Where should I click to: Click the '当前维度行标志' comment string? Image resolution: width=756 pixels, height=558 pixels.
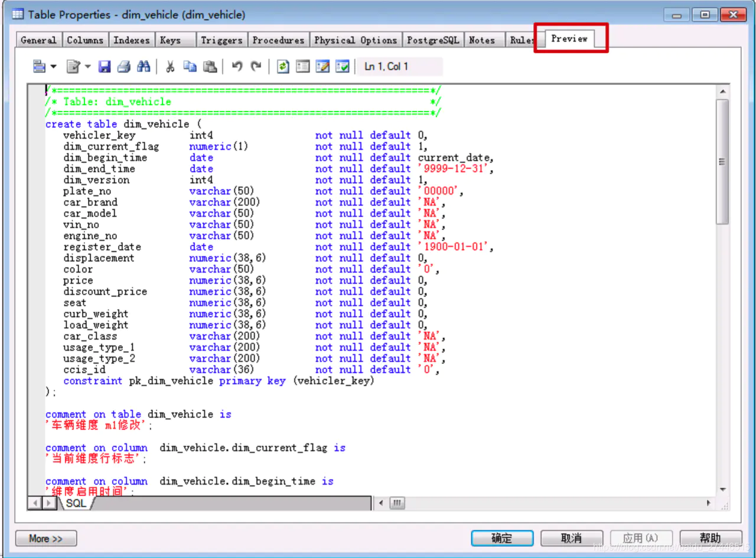coord(95,459)
